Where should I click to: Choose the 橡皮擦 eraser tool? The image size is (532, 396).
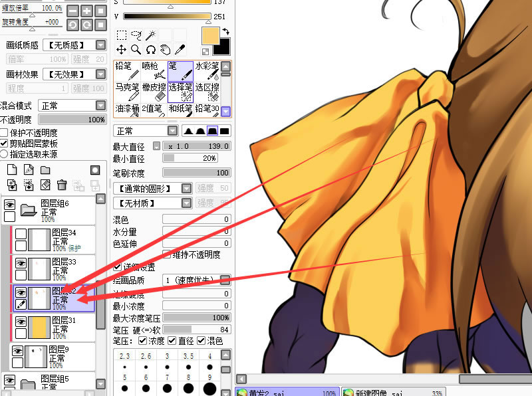tap(154, 92)
